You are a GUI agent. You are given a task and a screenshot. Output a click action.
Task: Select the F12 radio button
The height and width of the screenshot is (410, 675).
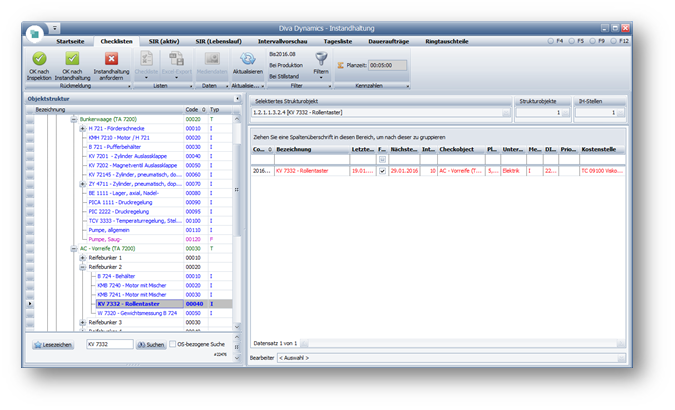point(614,41)
